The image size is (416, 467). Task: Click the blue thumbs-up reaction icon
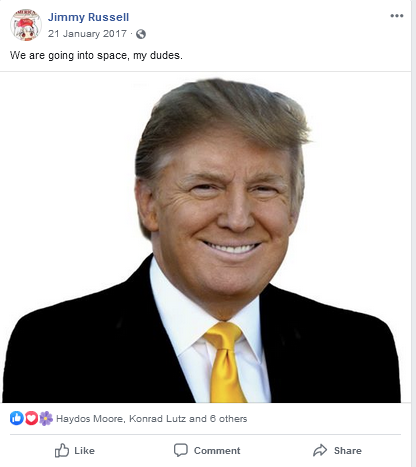click(x=17, y=418)
